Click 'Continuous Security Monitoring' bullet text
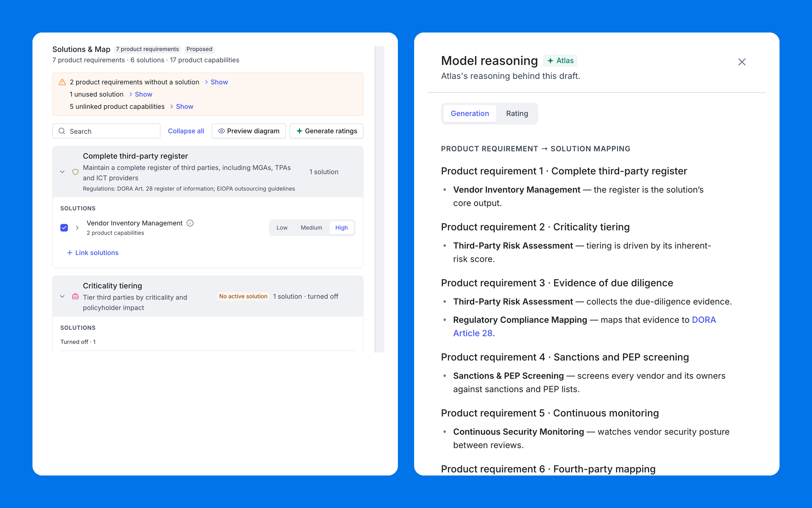The width and height of the screenshot is (812, 508). point(518,431)
